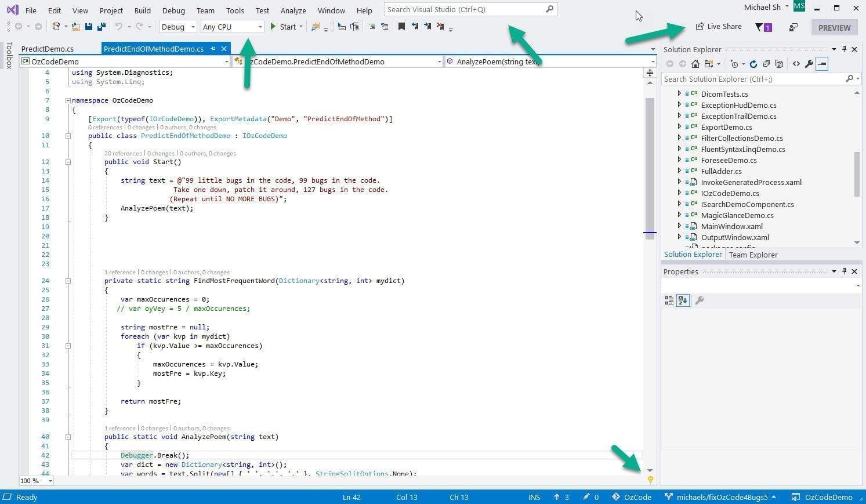Click the Find in Files magnifier toolbar icon
The height and width of the screenshot is (504, 866).
(x=315, y=26)
